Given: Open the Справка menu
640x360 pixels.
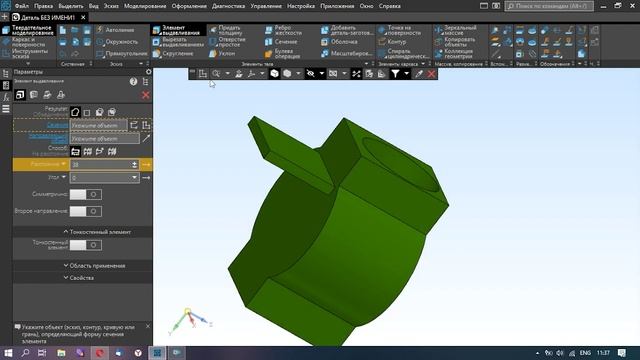Looking at the screenshot, I should click(x=389, y=6).
